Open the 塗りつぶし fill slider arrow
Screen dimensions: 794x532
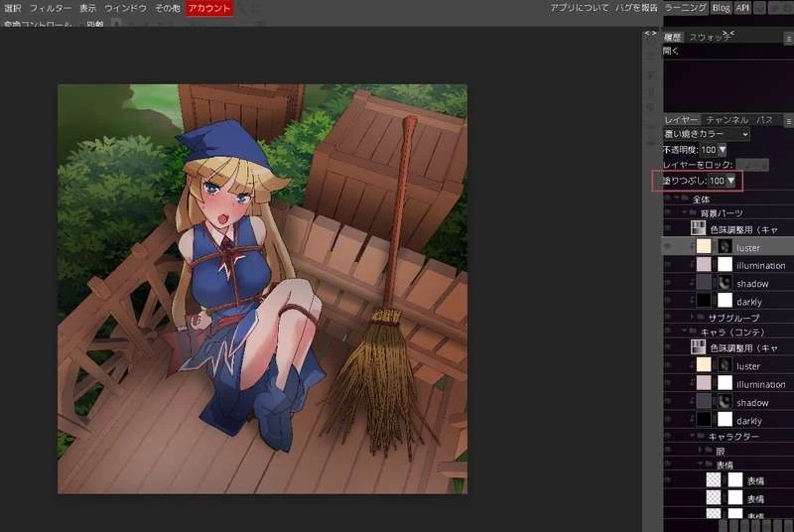tap(730, 181)
